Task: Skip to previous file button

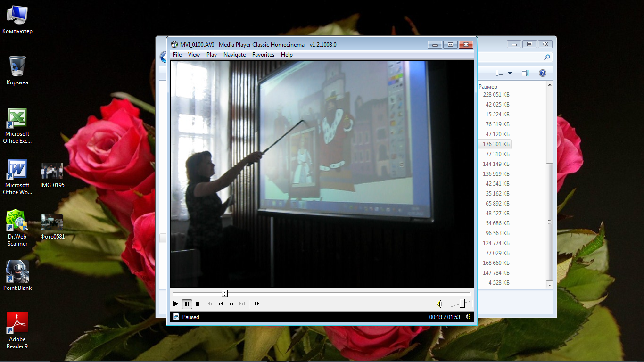Action: coord(210,304)
